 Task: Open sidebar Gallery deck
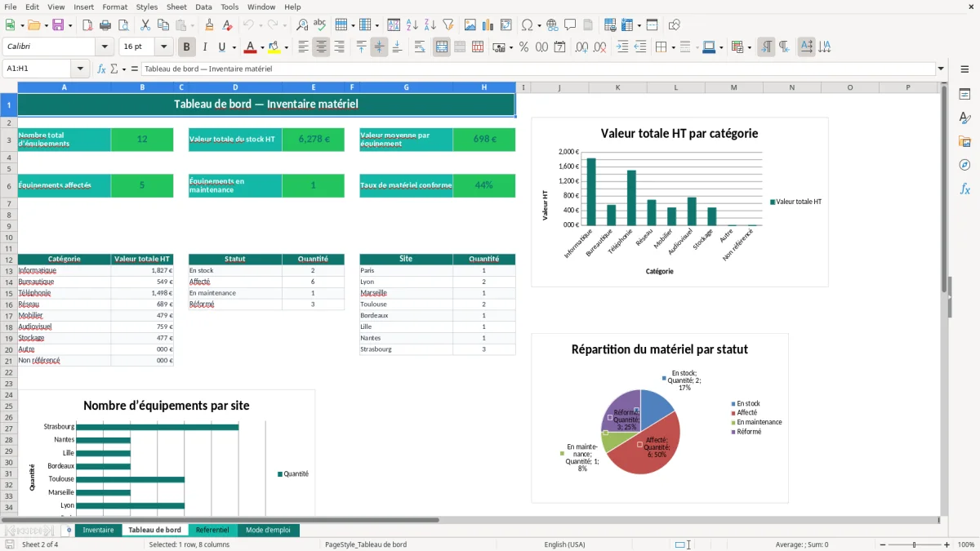[964, 142]
